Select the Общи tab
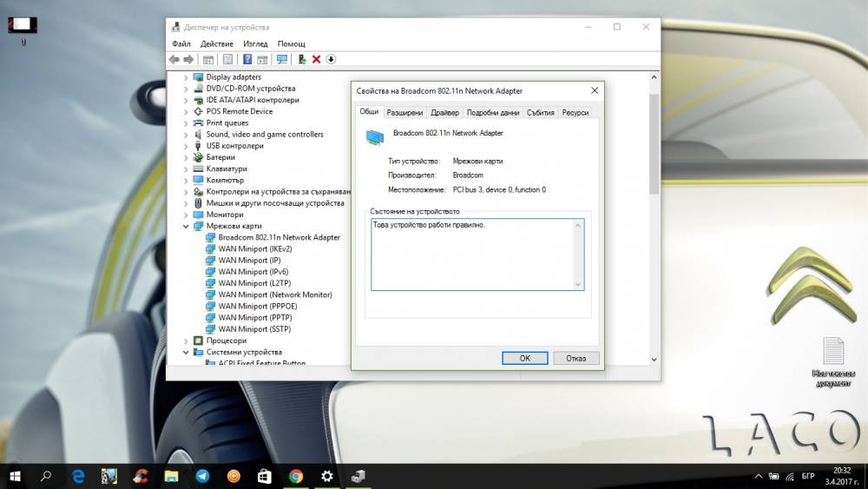This screenshot has width=868, height=489. [369, 111]
